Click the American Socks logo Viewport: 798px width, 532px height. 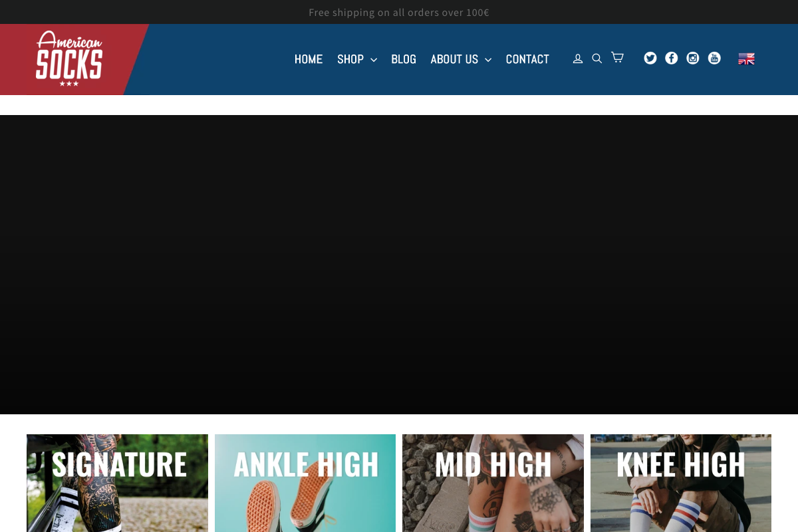tap(69, 59)
